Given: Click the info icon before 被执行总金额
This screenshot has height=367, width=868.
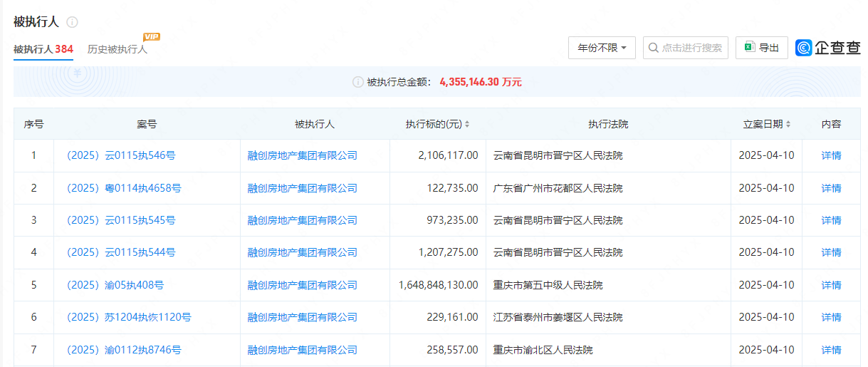Looking at the screenshot, I should click(358, 82).
